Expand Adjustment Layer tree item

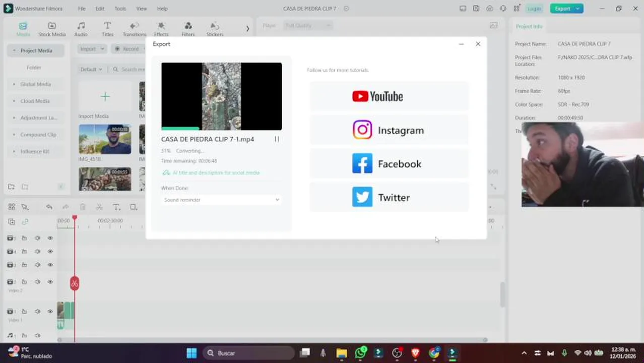(14, 118)
